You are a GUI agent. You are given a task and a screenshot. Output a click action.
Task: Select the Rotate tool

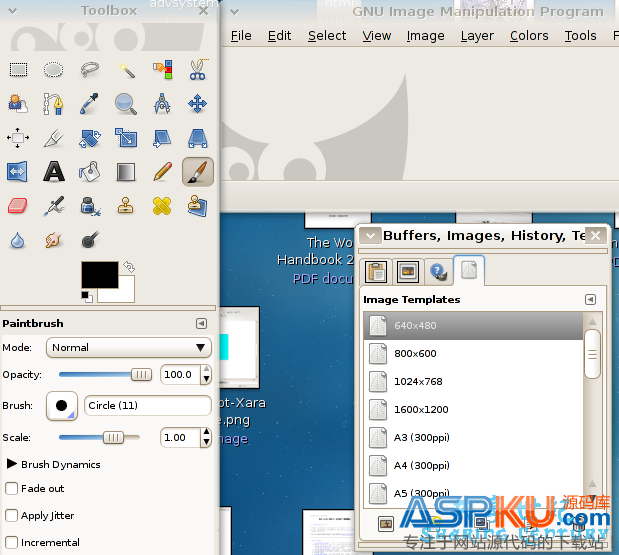pyautogui.click(x=90, y=138)
